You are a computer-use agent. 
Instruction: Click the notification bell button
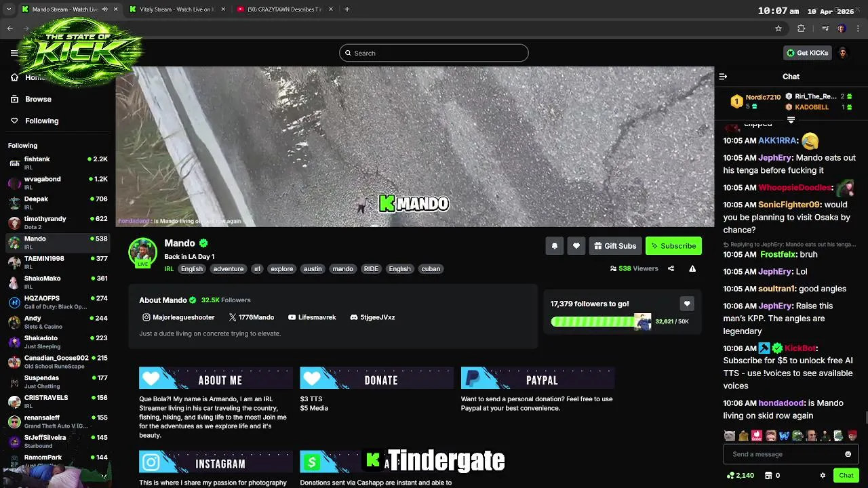tap(554, 246)
